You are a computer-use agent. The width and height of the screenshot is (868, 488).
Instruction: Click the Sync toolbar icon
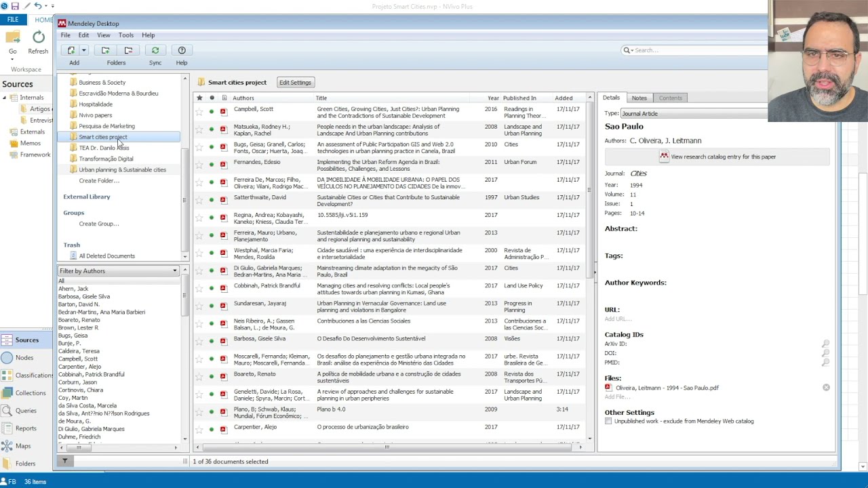(155, 50)
